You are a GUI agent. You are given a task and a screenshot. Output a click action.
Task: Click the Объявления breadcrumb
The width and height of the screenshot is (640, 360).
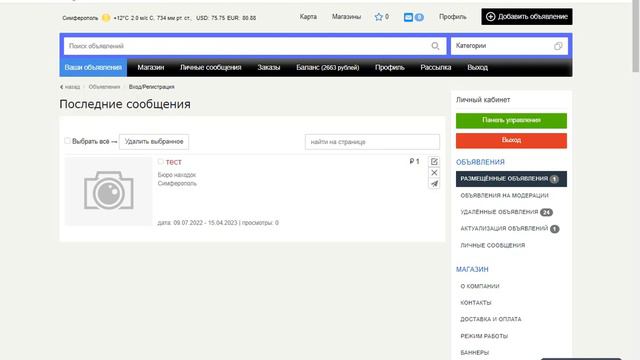point(104,87)
